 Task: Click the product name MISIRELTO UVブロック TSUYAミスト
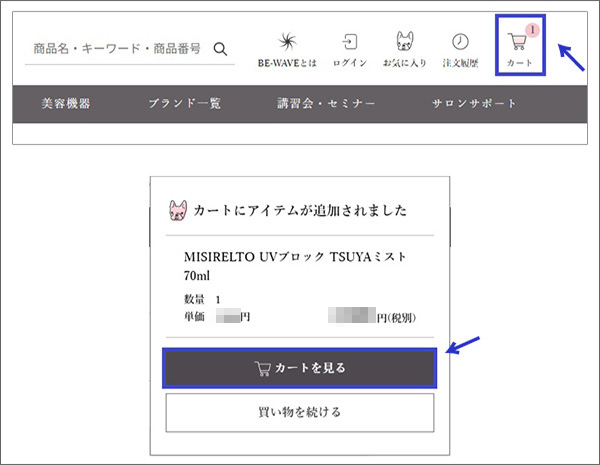[295, 257]
